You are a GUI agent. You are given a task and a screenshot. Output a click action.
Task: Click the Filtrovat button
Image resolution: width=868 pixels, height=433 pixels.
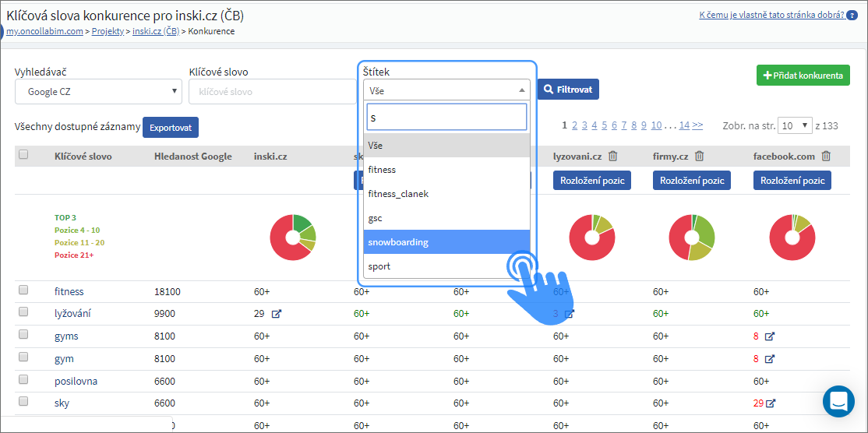(x=568, y=89)
